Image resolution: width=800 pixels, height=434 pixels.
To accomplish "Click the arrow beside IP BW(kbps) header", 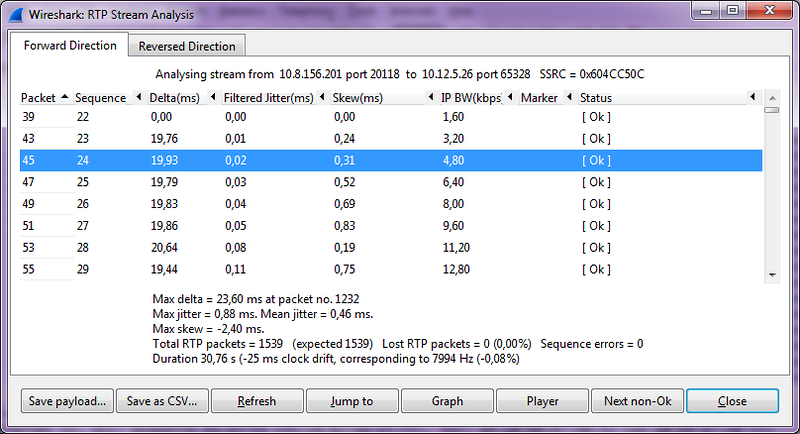I will click(x=510, y=96).
